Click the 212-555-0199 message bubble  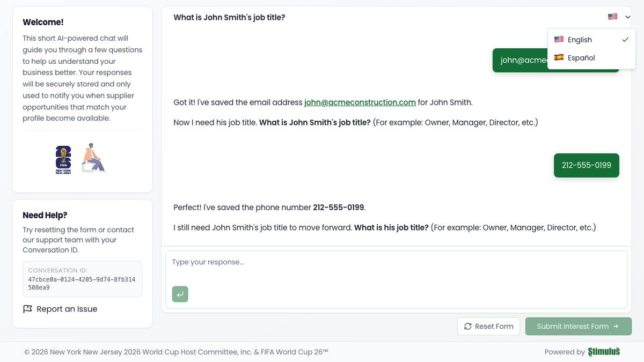click(x=586, y=165)
